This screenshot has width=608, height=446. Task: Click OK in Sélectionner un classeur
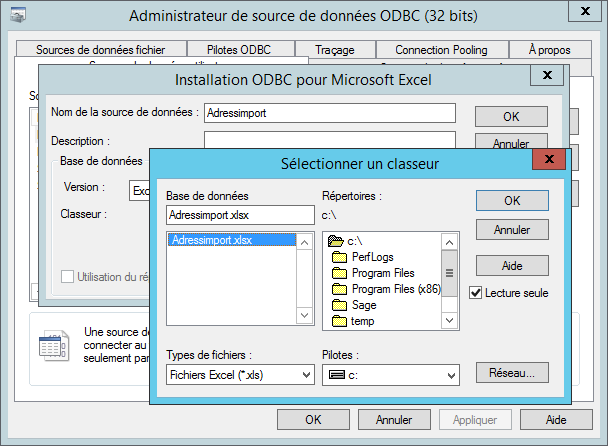point(512,201)
